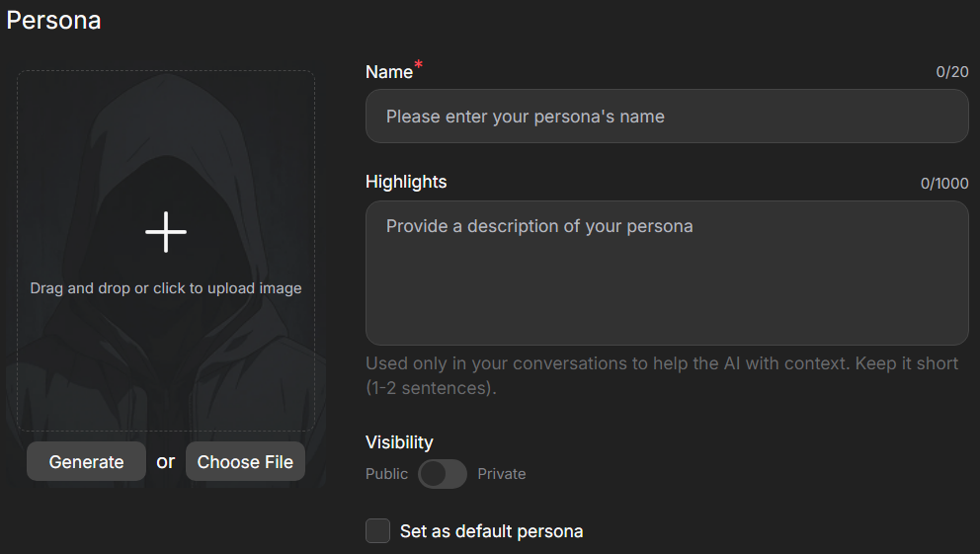The image size is (980, 554).
Task: Click the 0/20 name character counter
Action: tap(952, 72)
